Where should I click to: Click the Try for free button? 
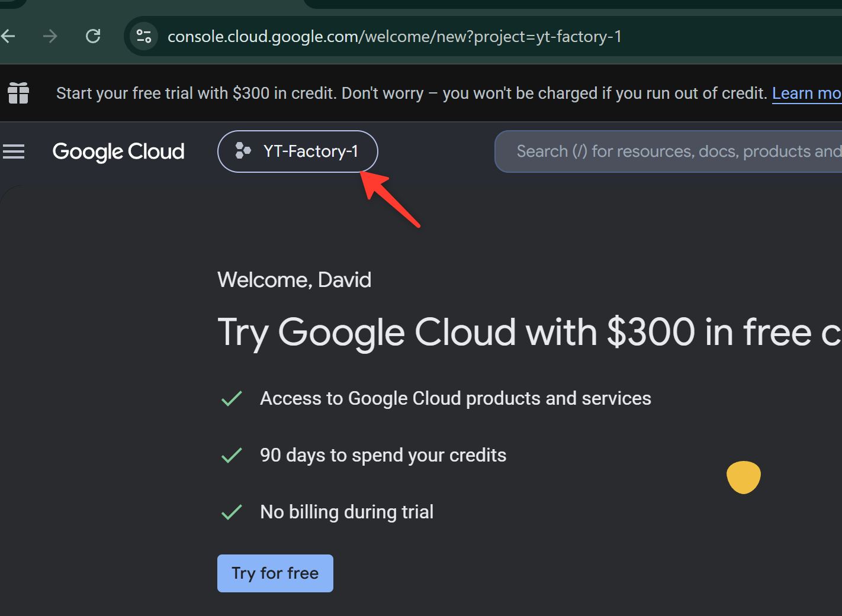(x=275, y=573)
